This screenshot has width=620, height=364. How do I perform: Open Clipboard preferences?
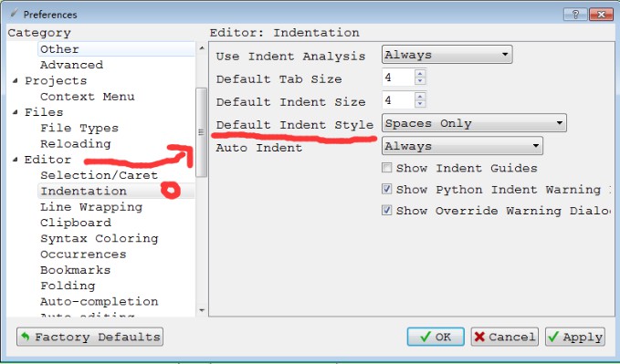(76, 223)
